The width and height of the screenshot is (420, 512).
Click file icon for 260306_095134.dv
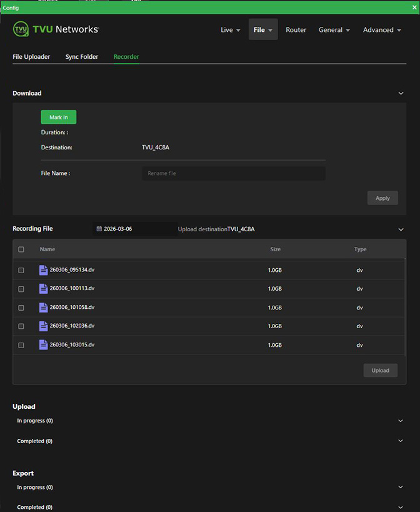tap(43, 270)
